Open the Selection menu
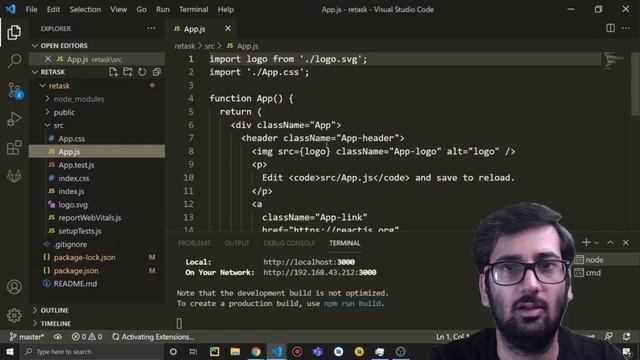The image size is (640, 360). click(85, 9)
